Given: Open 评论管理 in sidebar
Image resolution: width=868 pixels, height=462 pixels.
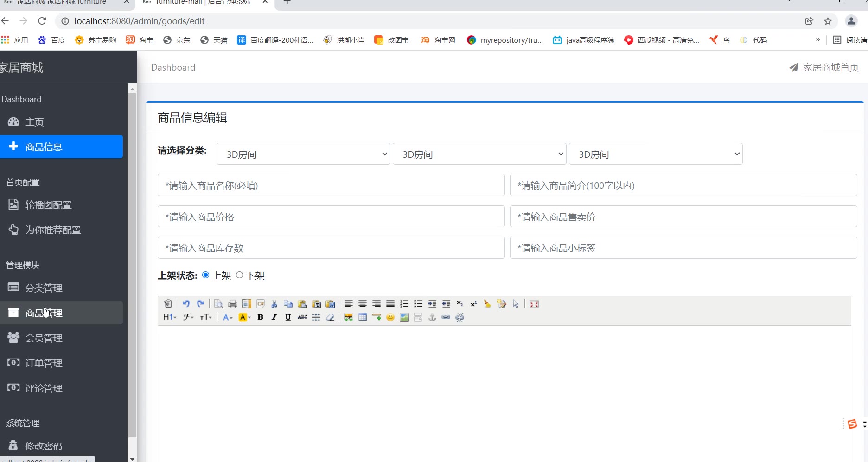Looking at the screenshot, I should click(61, 388).
